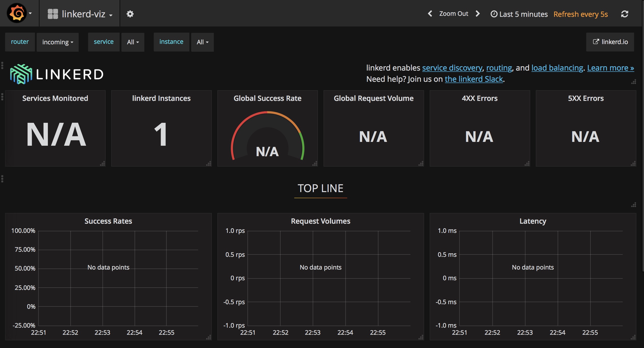The width and height of the screenshot is (644, 348).
Task: Shift time range forward with right chevron
Action: (x=478, y=14)
